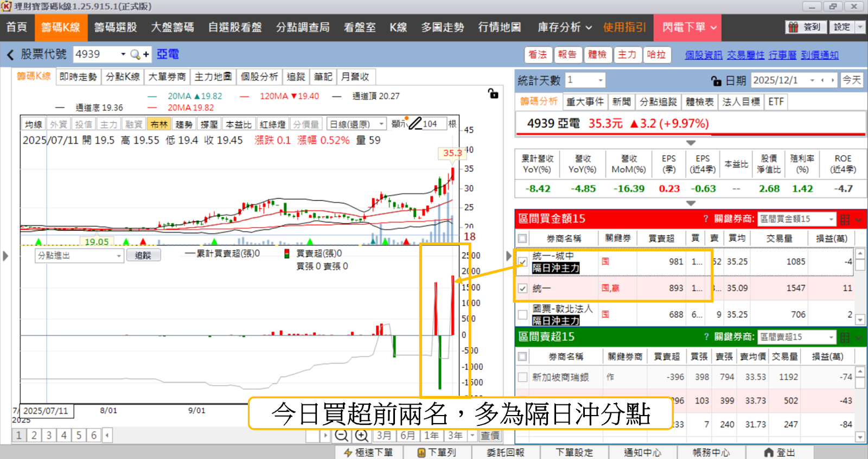
Task: Click the zoom-out magnifier below chart
Action: pyautogui.click(x=341, y=435)
